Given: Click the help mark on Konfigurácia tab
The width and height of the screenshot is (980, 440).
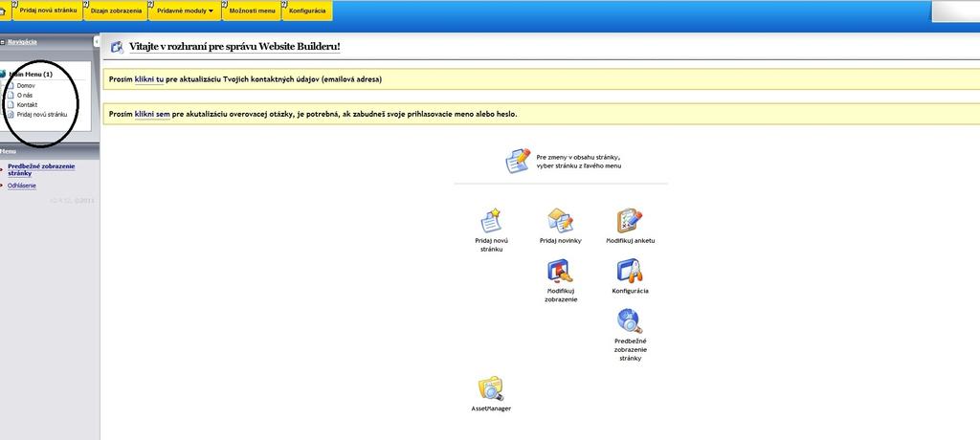Looking at the screenshot, I should 285,4.
